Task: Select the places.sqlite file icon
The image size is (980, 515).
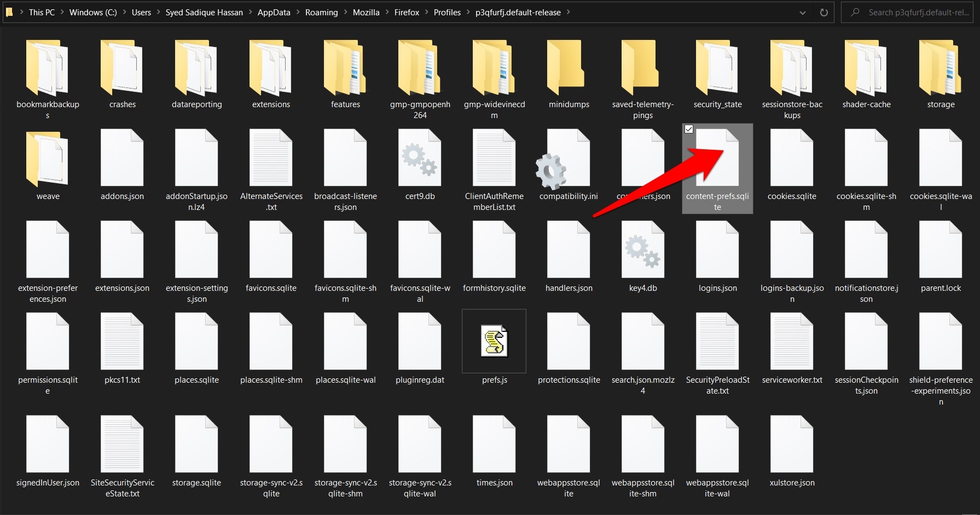Action: [x=196, y=341]
